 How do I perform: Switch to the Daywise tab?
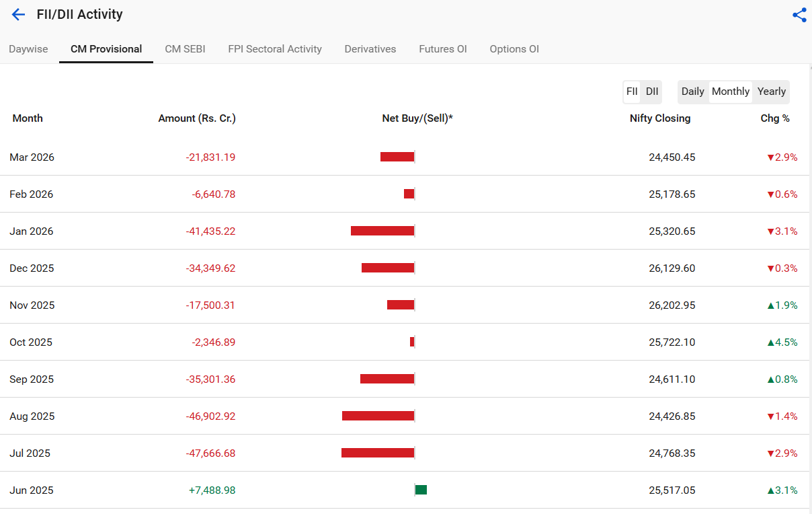[x=28, y=49]
